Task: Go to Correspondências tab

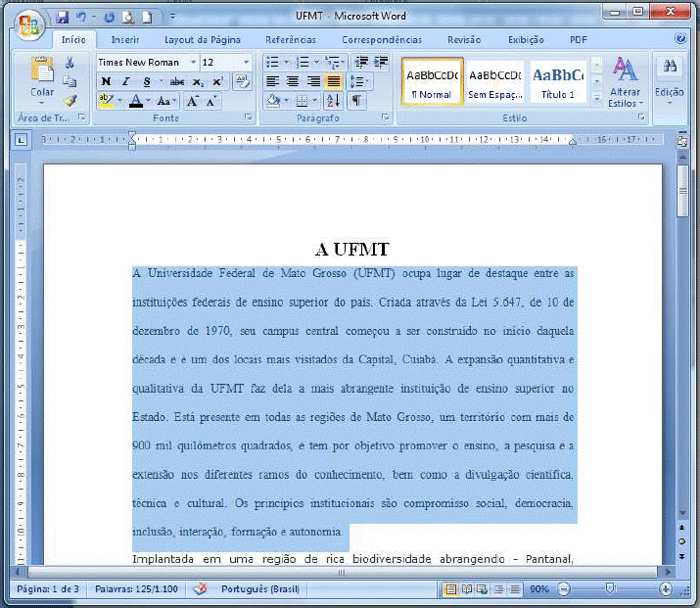Action: (x=382, y=40)
